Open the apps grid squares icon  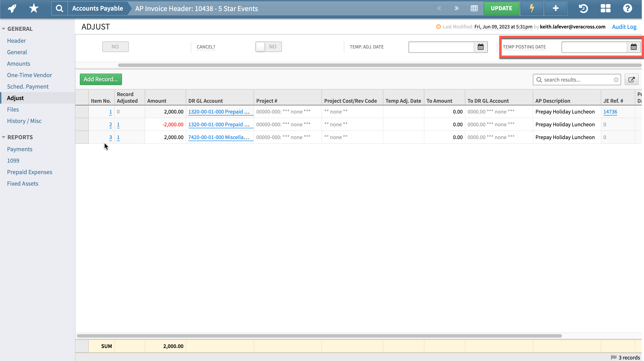[x=605, y=8]
